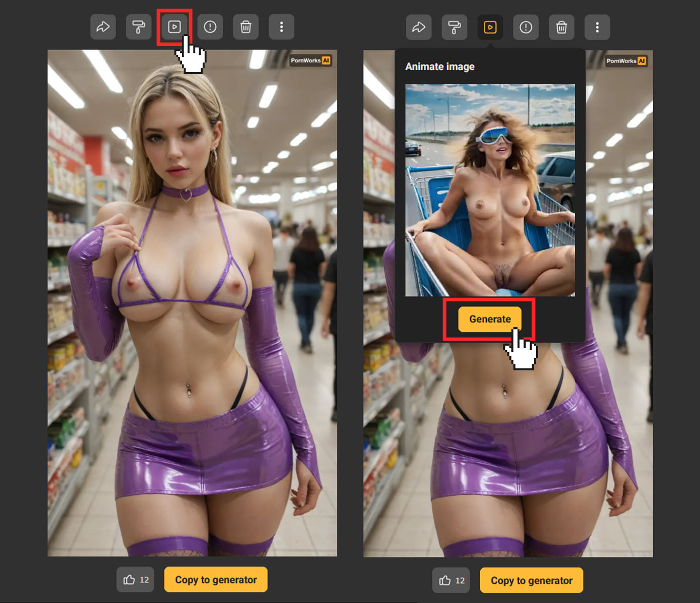This screenshot has height=603, width=700.
Task: Click the share arrow icon above right image
Action: pyautogui.click(x=419, y=27)
